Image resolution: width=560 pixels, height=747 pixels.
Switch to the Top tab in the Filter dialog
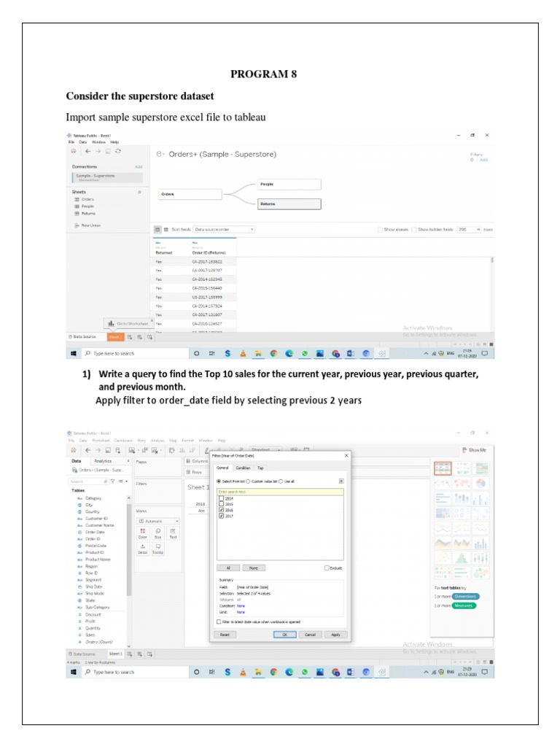[x=260, y=468]
